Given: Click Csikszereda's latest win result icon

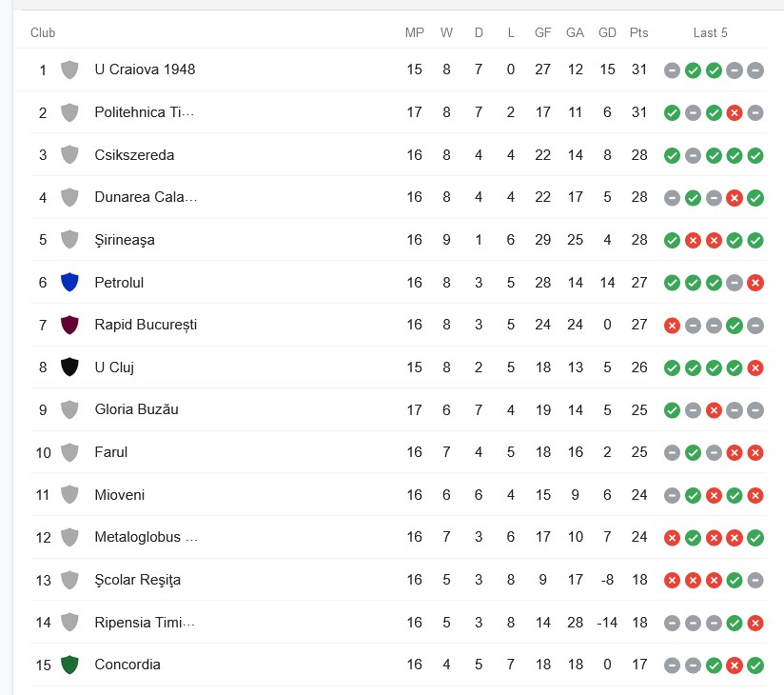Looking at the screenshot, I should pos(755,155).
